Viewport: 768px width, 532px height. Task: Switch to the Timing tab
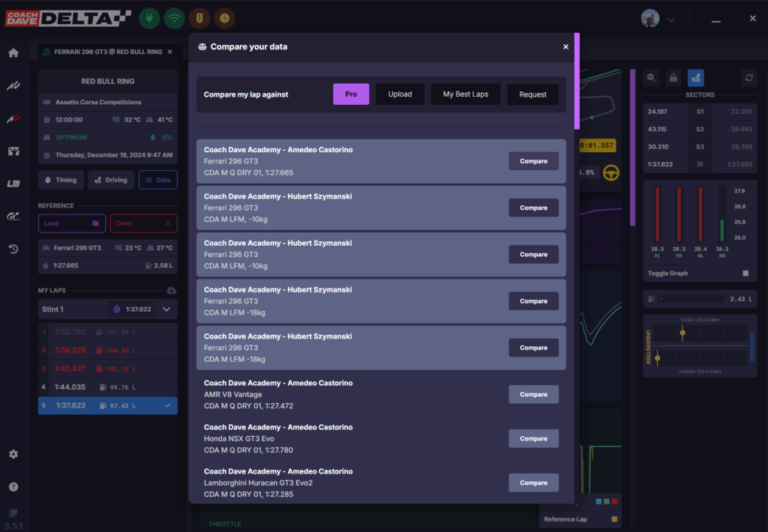pyautogui.click(x=61, y=180)
